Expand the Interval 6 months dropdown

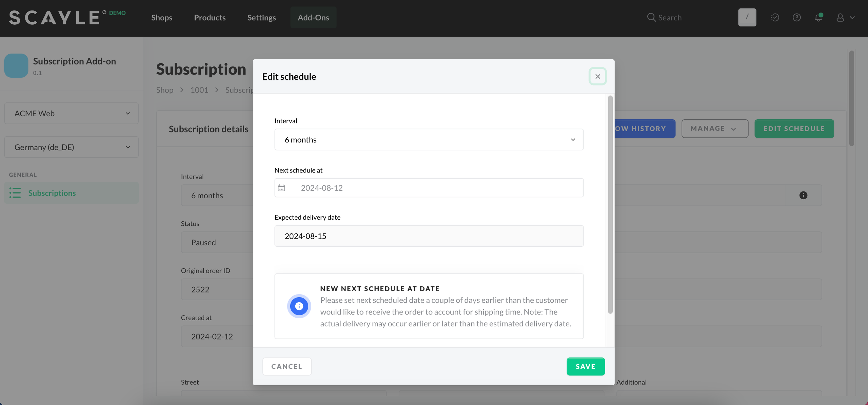point(429,140)
